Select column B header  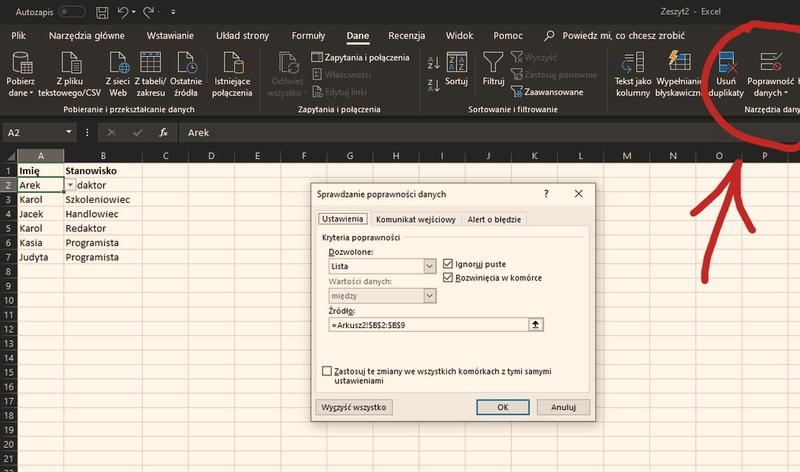coord(103,156)
